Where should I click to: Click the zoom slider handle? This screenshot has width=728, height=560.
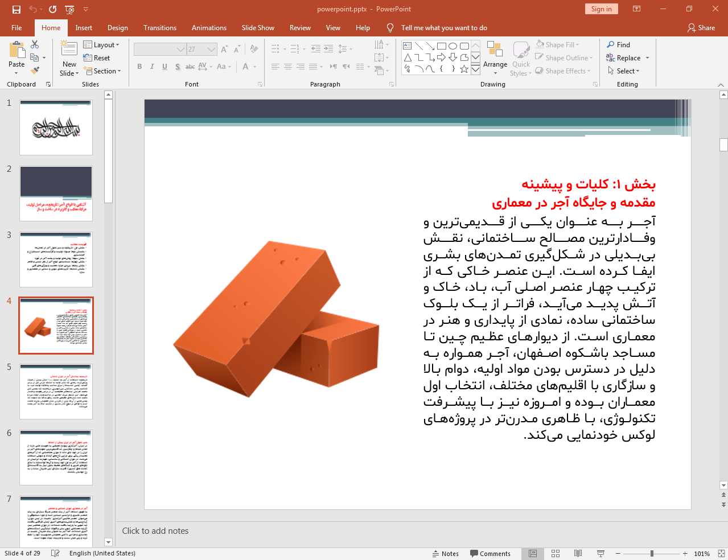[x=652, y=554]
